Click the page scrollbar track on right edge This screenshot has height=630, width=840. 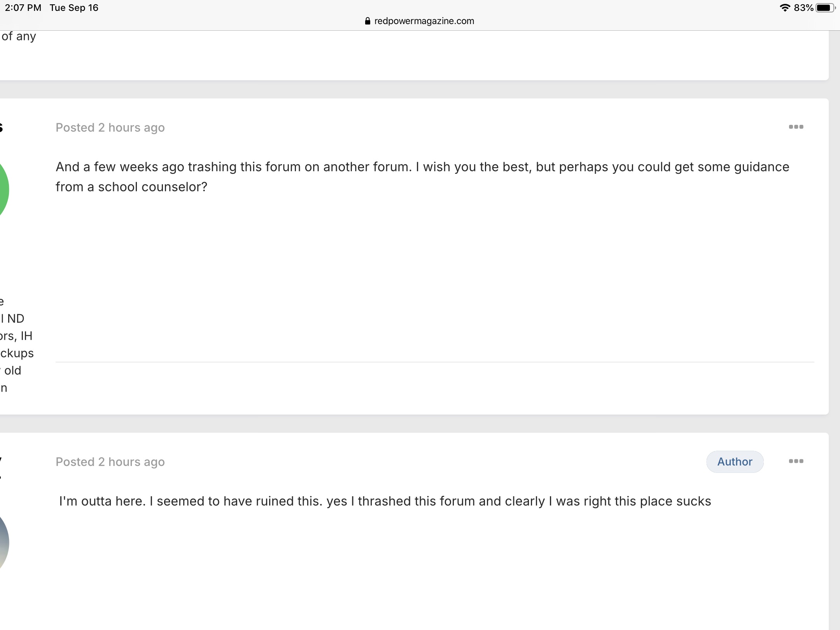pyautogui.click(x=834, y=331)
